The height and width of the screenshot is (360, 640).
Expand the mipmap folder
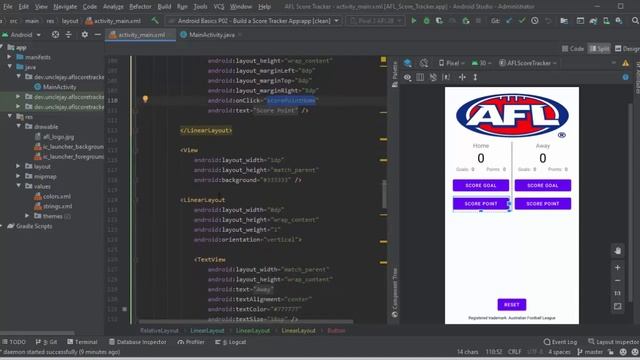[18, 176]
